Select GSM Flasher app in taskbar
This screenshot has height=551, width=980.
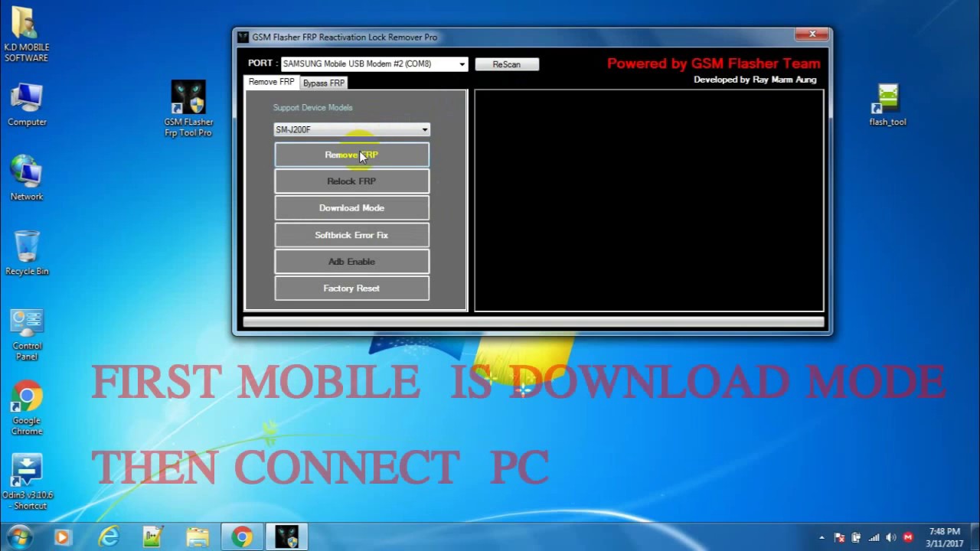click(286, 538)
